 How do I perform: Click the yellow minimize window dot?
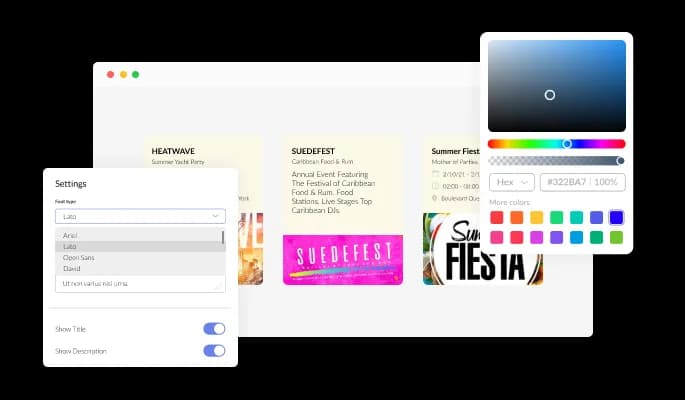tap(123, 74)
